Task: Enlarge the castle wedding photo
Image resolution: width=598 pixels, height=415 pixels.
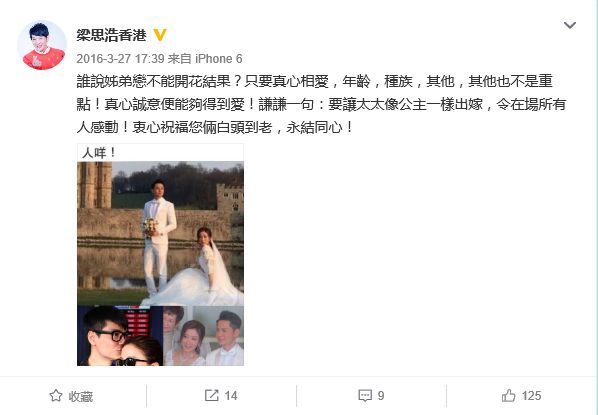Action: tap(160, 233)
